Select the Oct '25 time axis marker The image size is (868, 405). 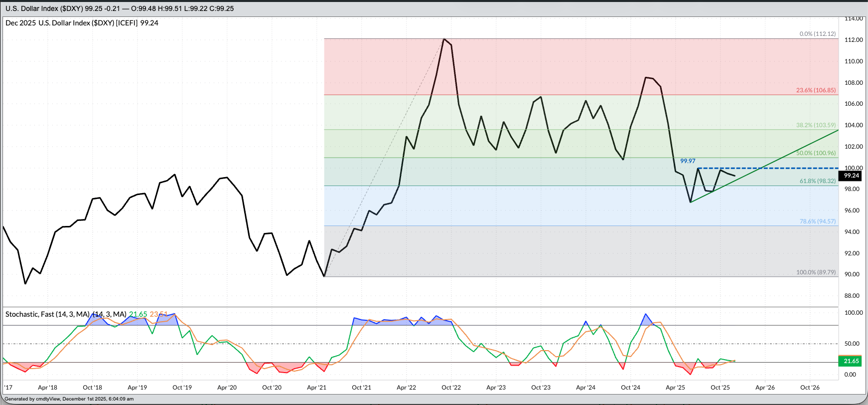(720, 388)
